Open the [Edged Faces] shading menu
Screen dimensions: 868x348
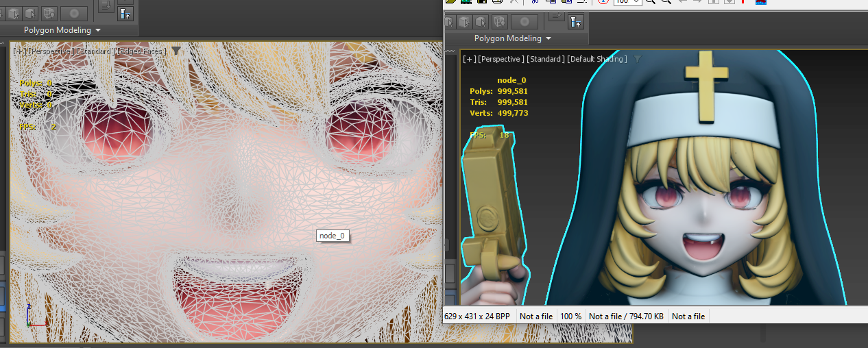coord(142,51)
